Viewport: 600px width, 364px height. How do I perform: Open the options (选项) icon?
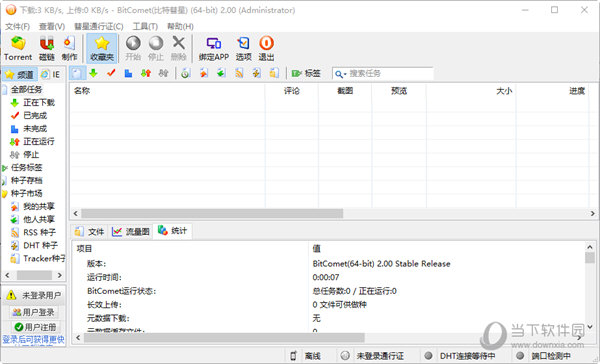coord(243,48)
